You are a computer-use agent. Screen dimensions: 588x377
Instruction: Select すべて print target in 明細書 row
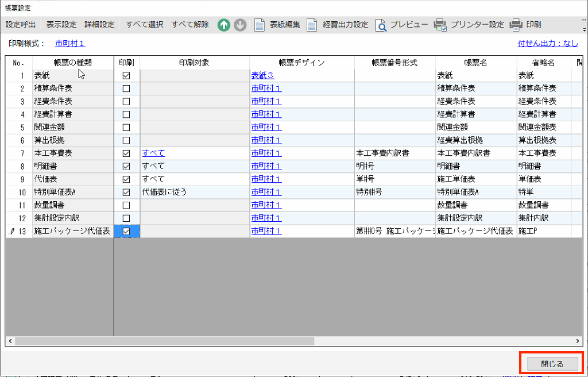195,166
